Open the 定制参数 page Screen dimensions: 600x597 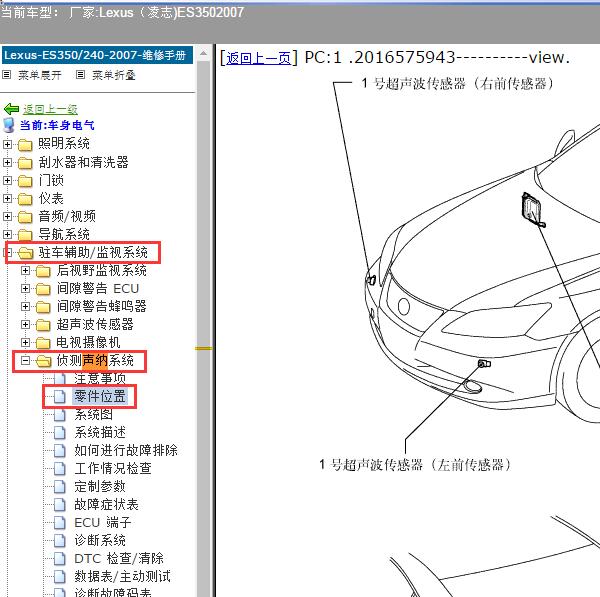[x=100, y=486]
